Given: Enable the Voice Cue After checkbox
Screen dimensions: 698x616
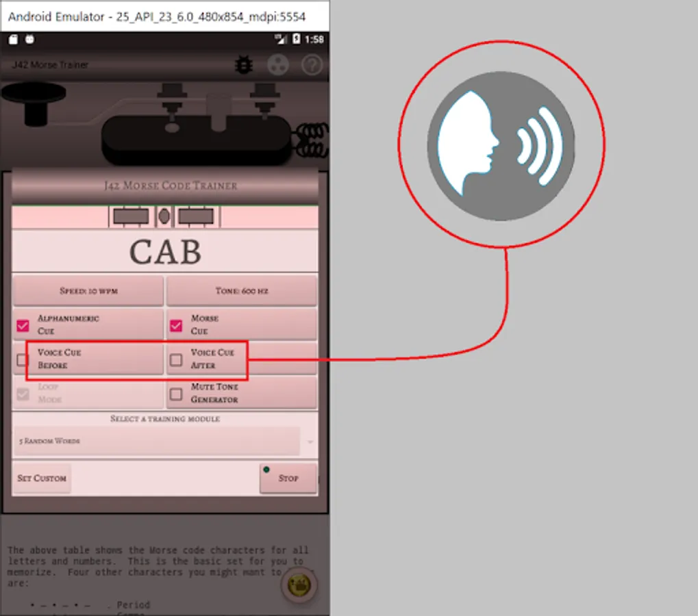Looking at the screenshot, I should [x=176, y=359].
